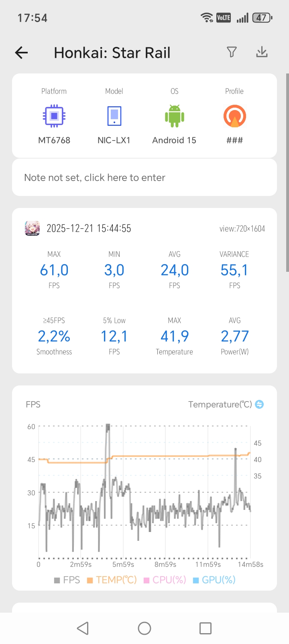The height and width of the screenshot is (644, 289).
Task: Tap the download report icon
Action: [x=262, y=52]
